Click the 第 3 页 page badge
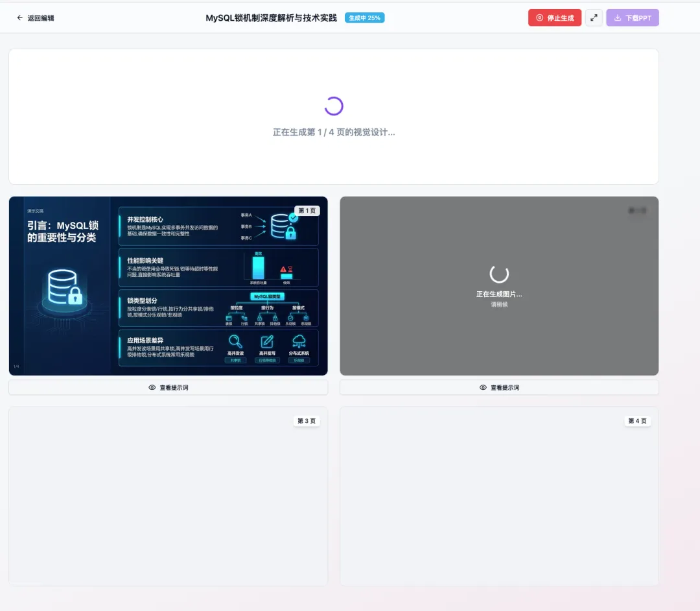The image size is (700, 611). [306, 421]
